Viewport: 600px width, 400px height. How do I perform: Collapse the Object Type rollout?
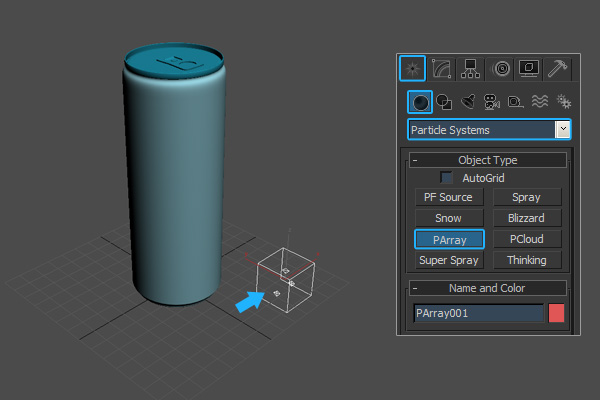(x=415, y=160)
